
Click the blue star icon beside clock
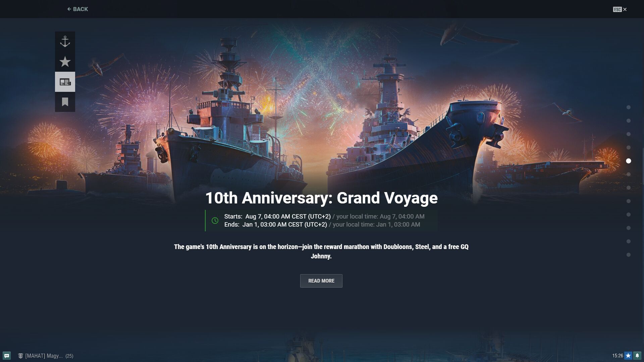click(x=628, y=356)
